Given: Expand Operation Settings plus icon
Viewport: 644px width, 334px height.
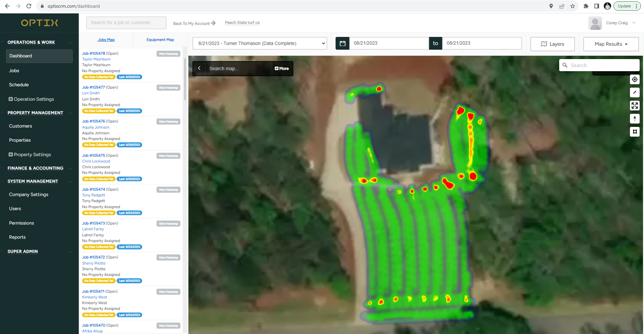Looking at the screenshot, I should (x=11, y=99).
